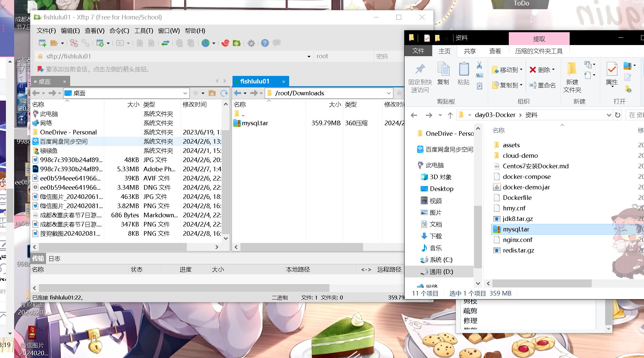
Task: Click the globe icon in Xftp toolbar
Action: point(206,43)
